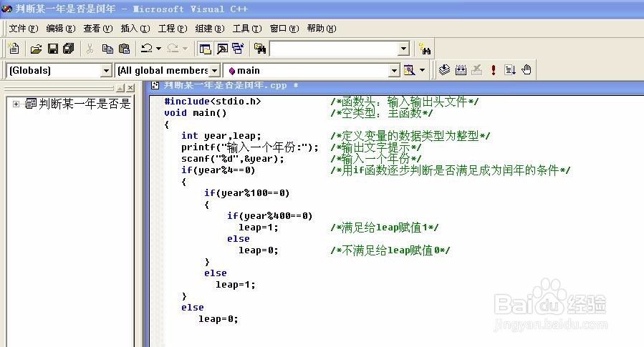Click the comment 不满足给leap赋值0

[390, 250]
